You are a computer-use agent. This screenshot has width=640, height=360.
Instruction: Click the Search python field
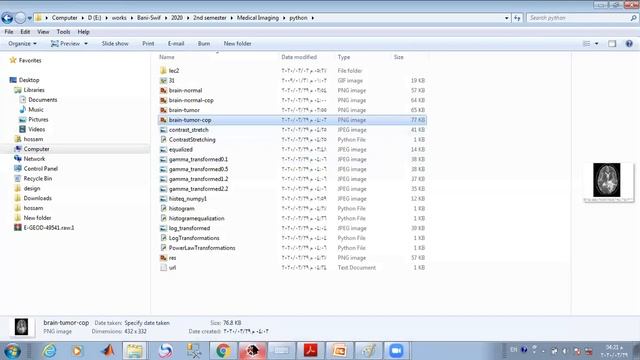coord(582,18)
